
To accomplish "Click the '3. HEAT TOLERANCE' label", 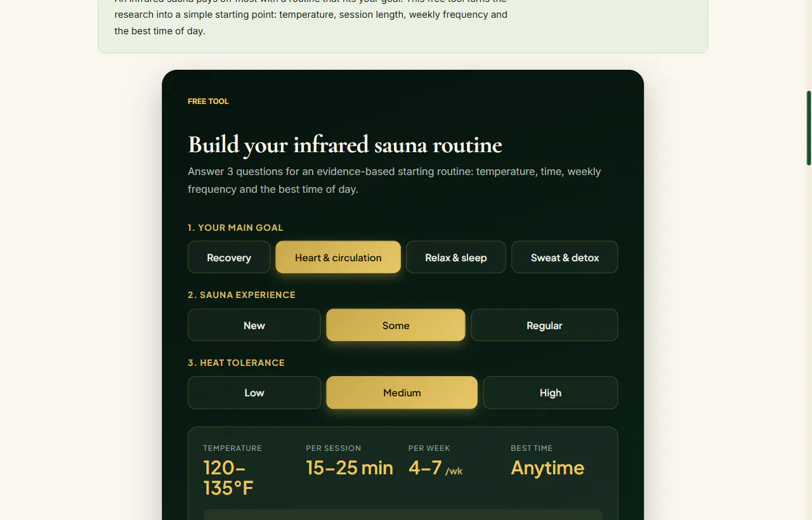I will coord(236,363).
